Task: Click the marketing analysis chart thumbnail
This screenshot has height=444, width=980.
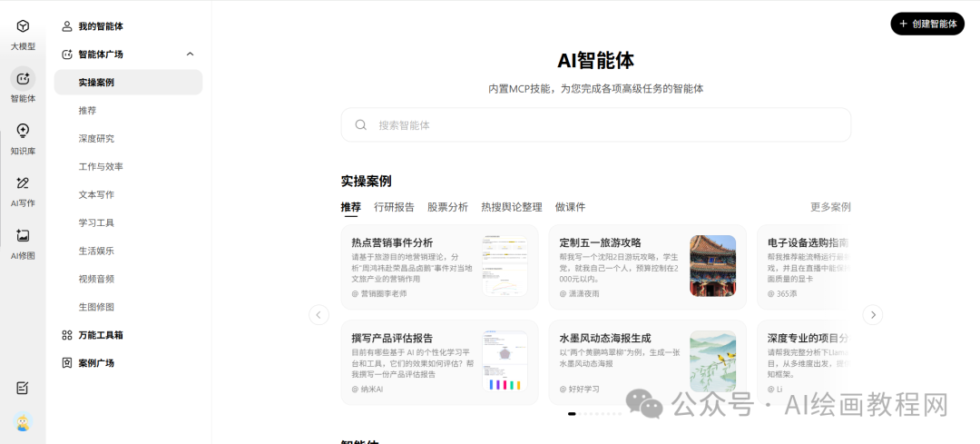Action: 505,266
